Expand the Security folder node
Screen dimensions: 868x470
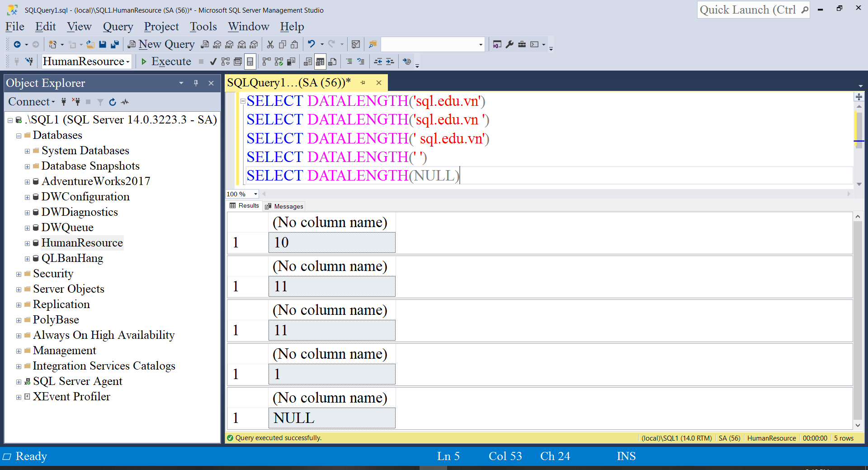click(x=19, y=274)
